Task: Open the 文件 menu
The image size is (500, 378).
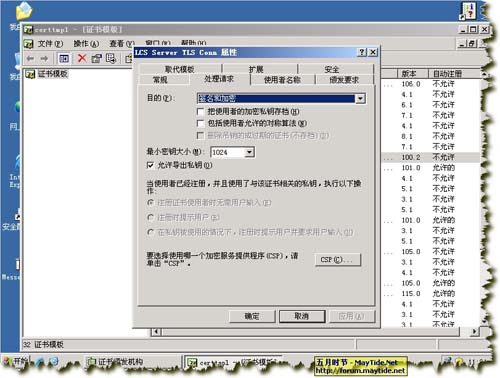Action: [50, 44]
